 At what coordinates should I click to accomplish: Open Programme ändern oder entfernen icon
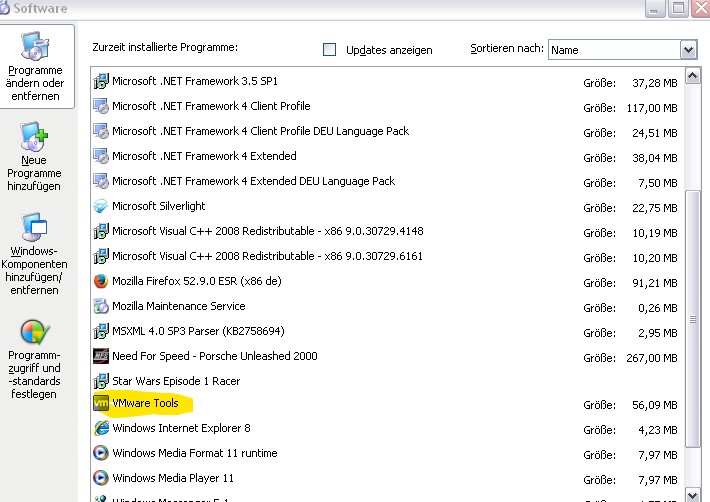(x=35, y=46)
